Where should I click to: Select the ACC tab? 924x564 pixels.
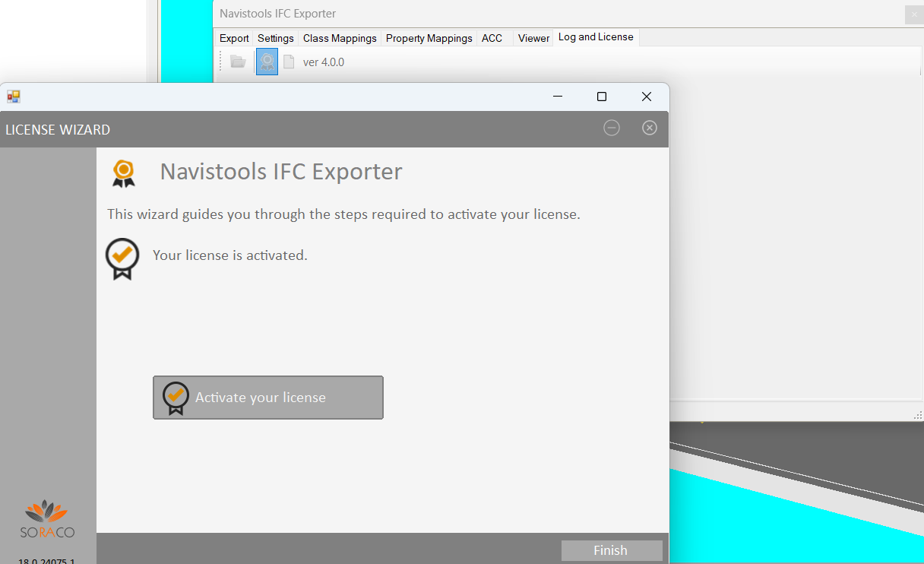coord(492,38)
